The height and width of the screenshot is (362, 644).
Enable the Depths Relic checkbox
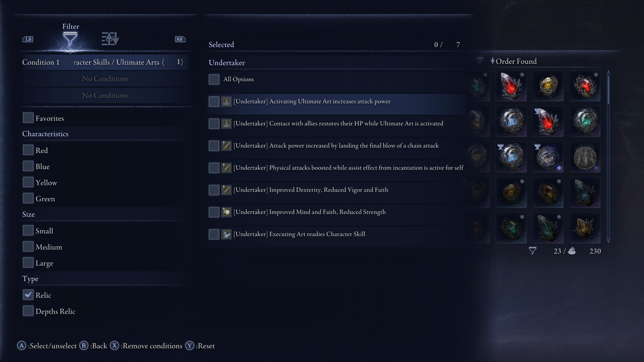pyautogui.click(x=28, y=311)
